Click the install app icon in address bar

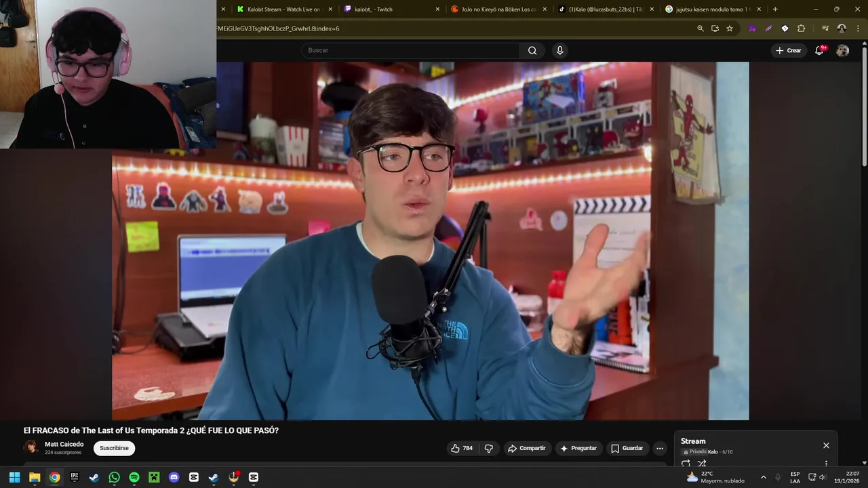pyautogui.click(x=715, y=28)
